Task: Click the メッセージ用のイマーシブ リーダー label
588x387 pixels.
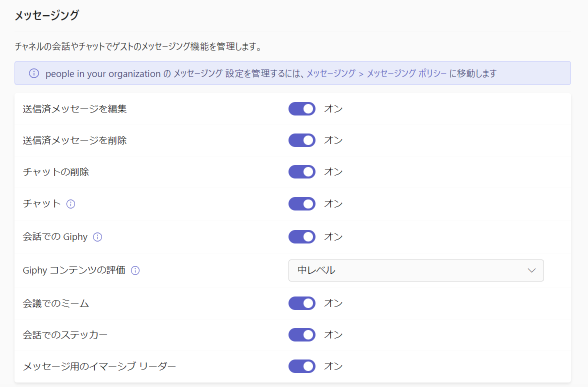Action: (x=99, y=366)
